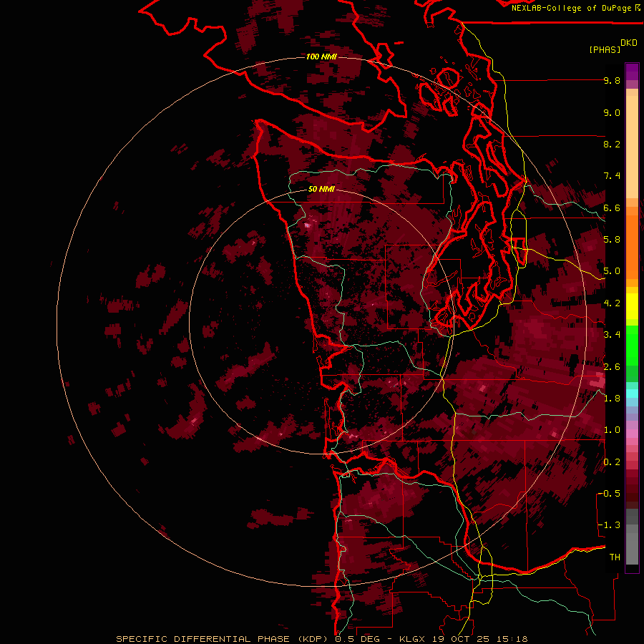Viewport: 644px width, 644px height.
Task: Click the 6.6 value on the color scale
Action: 612,208
